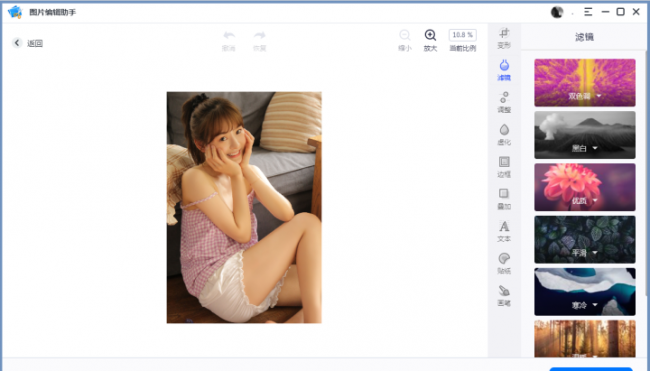
Task: Select the forest sunlight filter thumbnail
Action: (x=585, y=339)
